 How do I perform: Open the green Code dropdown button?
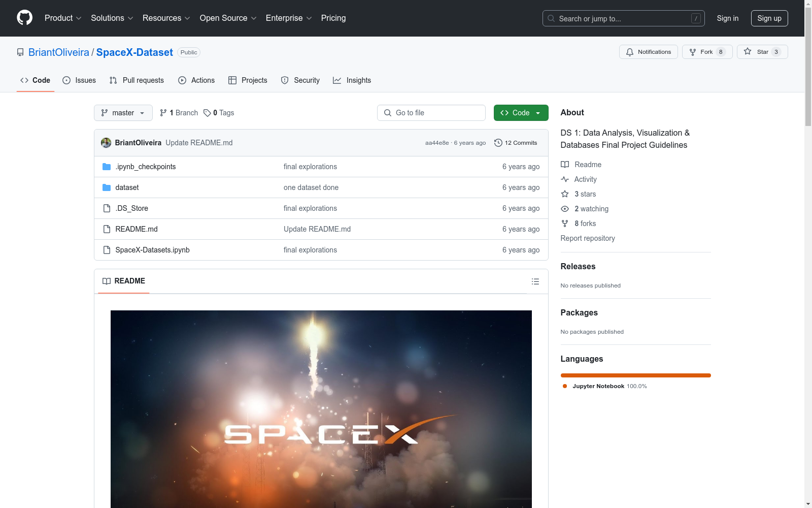point(521,113)
